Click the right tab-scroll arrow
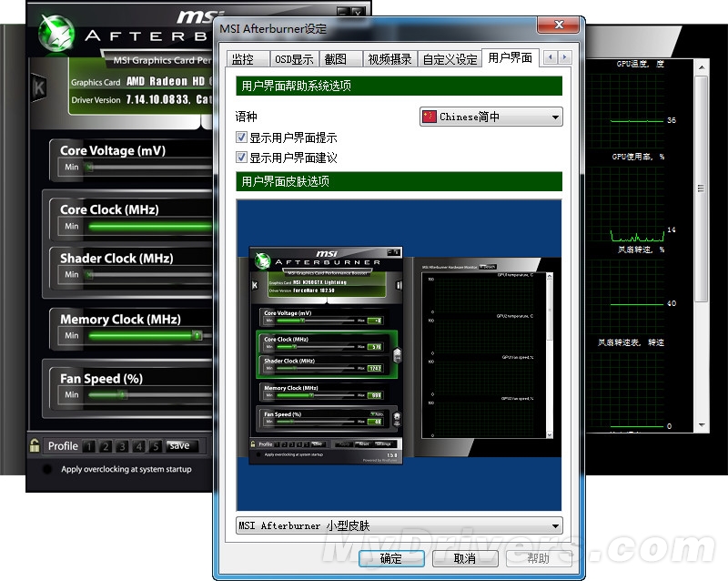This screenshot has width=728, height=581. point(565,56)
